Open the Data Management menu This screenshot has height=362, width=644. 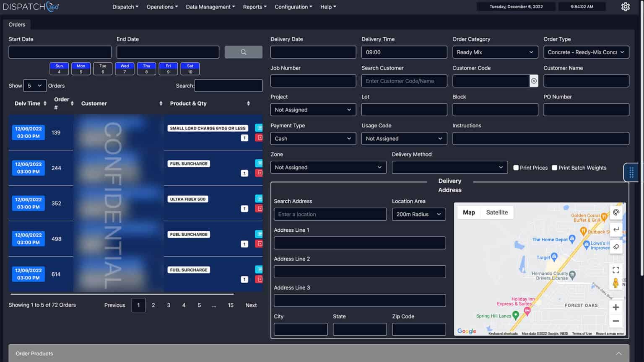(x=210, y=7)
